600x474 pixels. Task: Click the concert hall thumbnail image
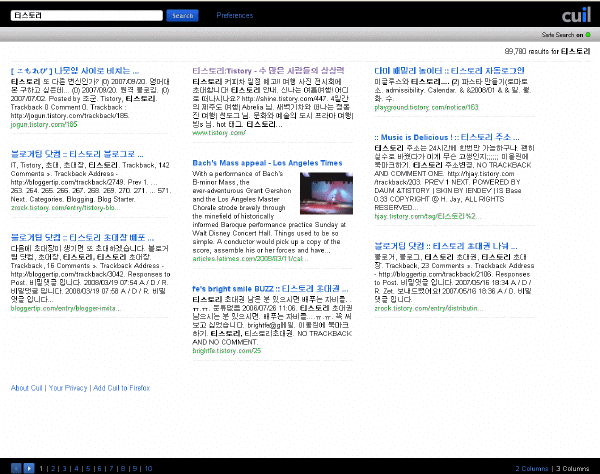click(x=326, y=193)
